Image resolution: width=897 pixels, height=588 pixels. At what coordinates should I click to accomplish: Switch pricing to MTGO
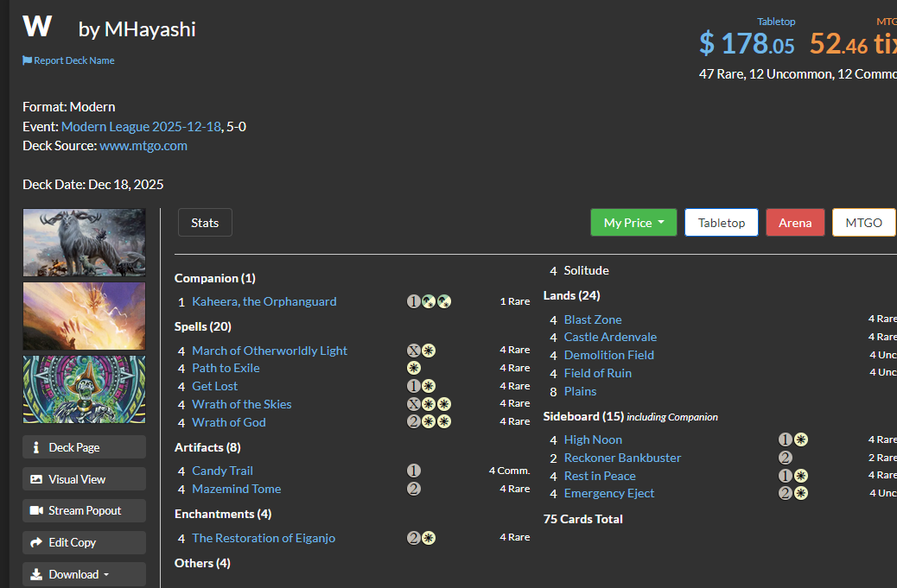[x=864, y=222]
